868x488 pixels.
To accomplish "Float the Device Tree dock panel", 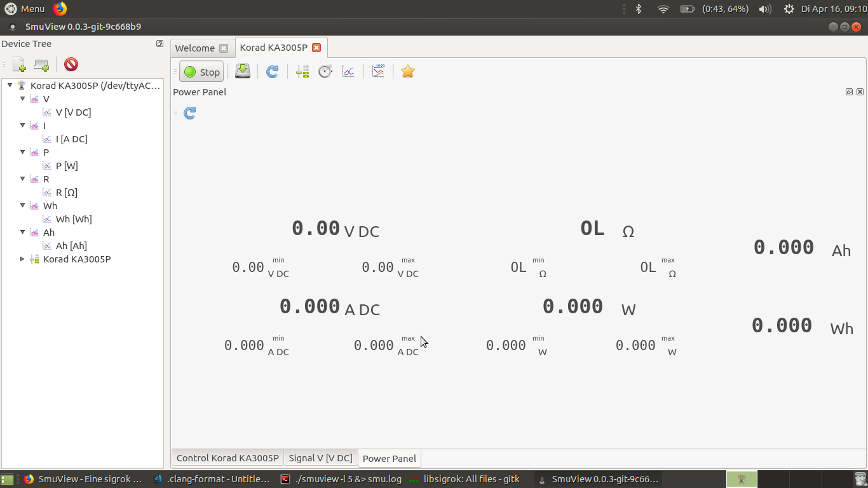I will click(159, 44).
